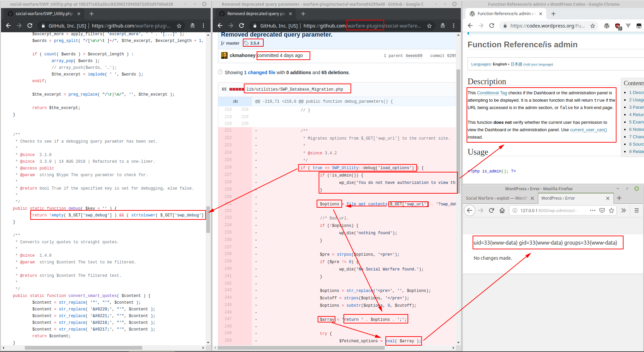
Task: Reload the SWP_Utility.php GitHub page
Action: pyautogui.click(x=30, y=26)
